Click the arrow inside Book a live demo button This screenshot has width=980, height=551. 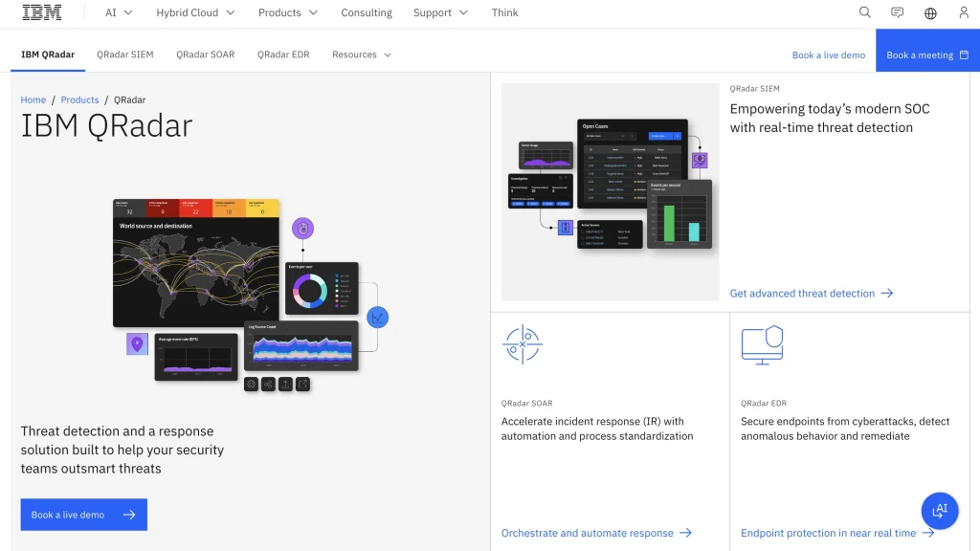[129, 515]
